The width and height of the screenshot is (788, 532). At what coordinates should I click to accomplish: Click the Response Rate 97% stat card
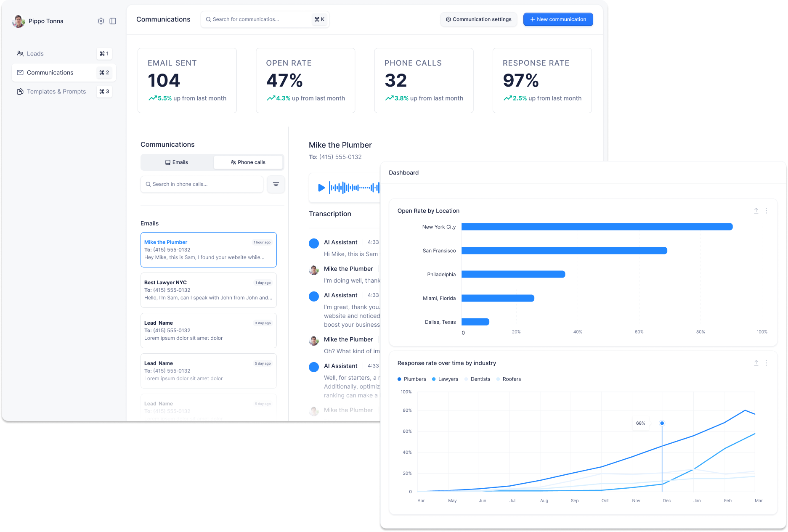pos(542,80)
